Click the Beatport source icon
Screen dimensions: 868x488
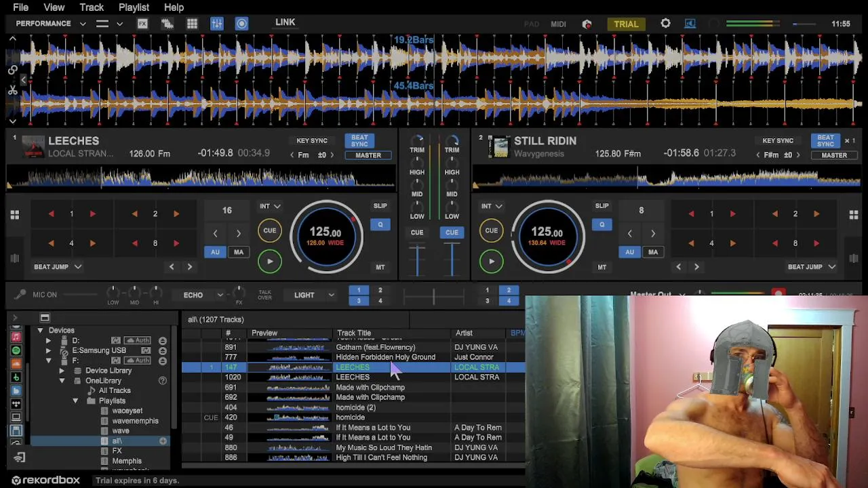point(16,378)
